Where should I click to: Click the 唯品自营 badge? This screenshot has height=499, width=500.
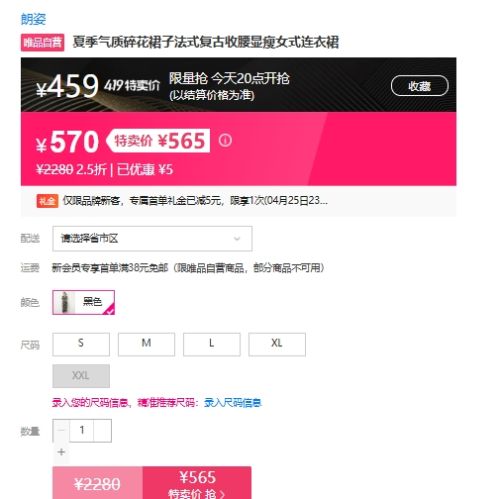tap(42, 43)
